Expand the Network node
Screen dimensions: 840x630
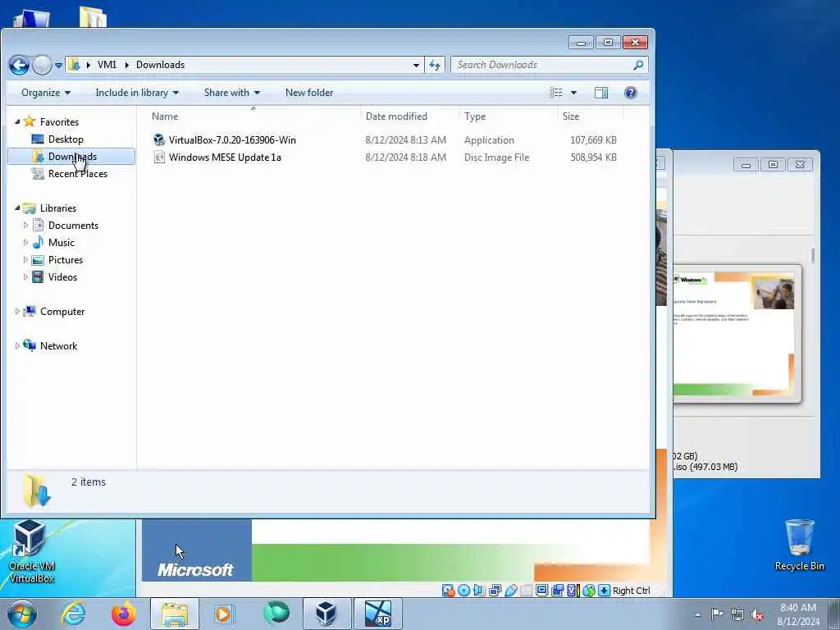pyautogui.click(x=17, y=346)
